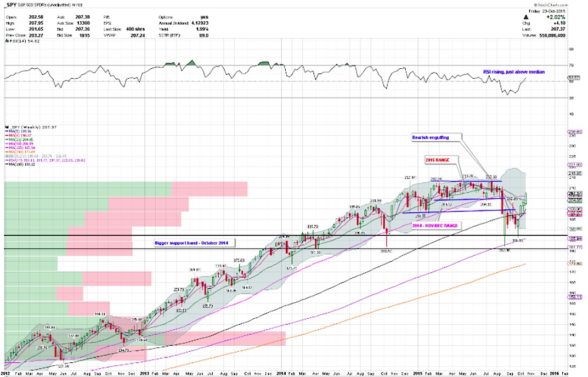Click the SPY (Weekly) legend entry

point(31,127)
